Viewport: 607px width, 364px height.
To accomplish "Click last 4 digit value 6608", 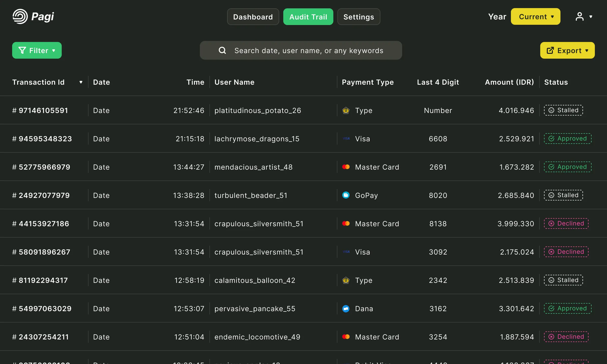I will pos(438,139).
